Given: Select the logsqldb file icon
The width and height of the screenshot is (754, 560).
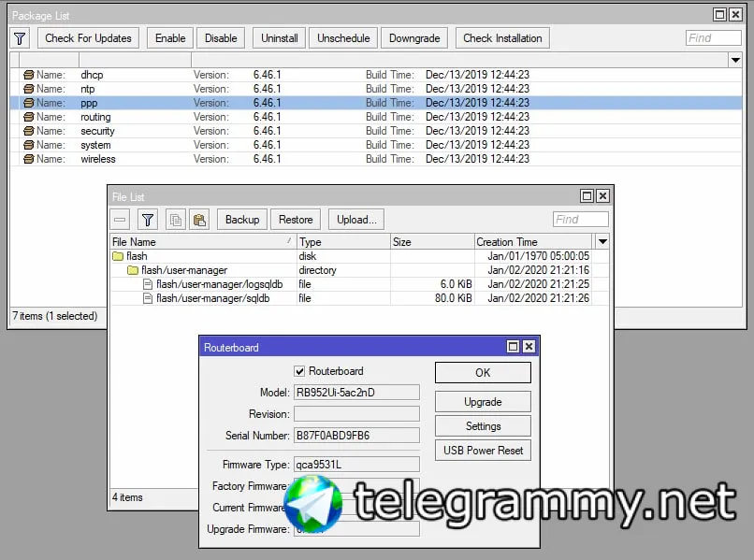Looking at the screenshot, I should click(148, 284).
